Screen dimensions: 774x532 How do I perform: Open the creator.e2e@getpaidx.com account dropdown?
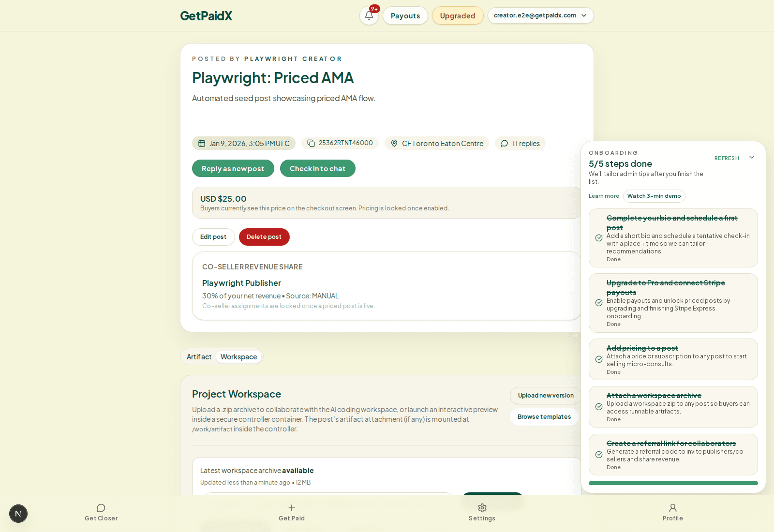pyautogui.click(x=540, y=15)
